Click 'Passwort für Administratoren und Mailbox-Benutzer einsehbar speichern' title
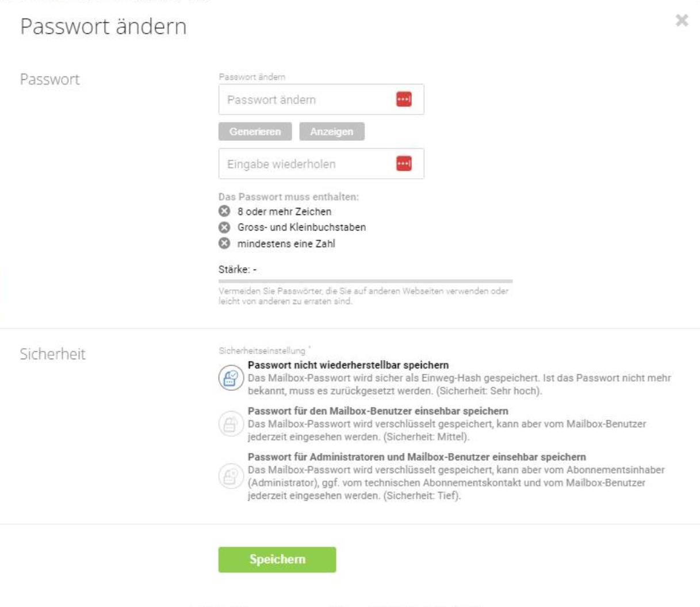 click(417, 457)
